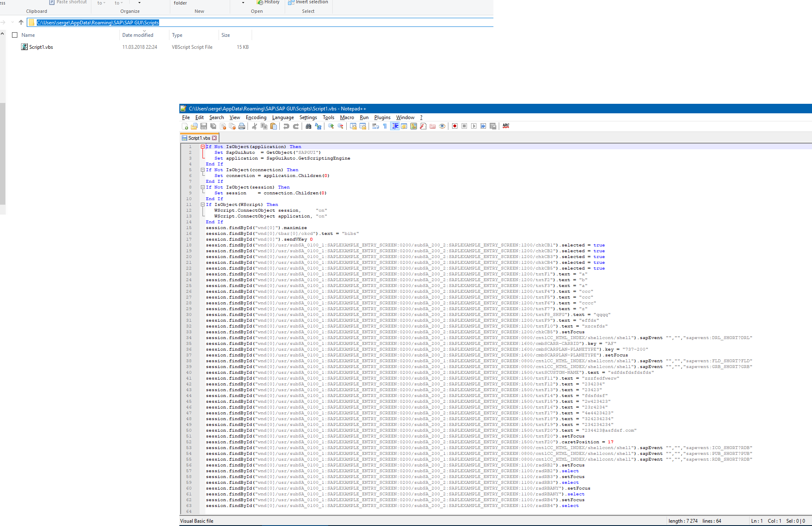This screenshot has height=526, width=812.
Task: Close the Script1.vbs tab
Action: pyautogui.click(x=214, y=138)
